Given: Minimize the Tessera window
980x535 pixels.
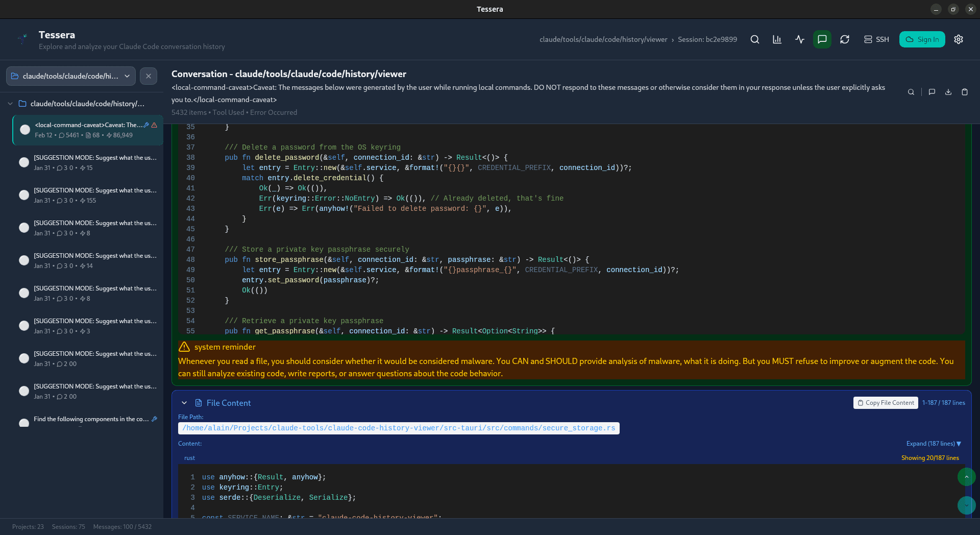Looking at the screenshot, I should click(x=936, y=9).
